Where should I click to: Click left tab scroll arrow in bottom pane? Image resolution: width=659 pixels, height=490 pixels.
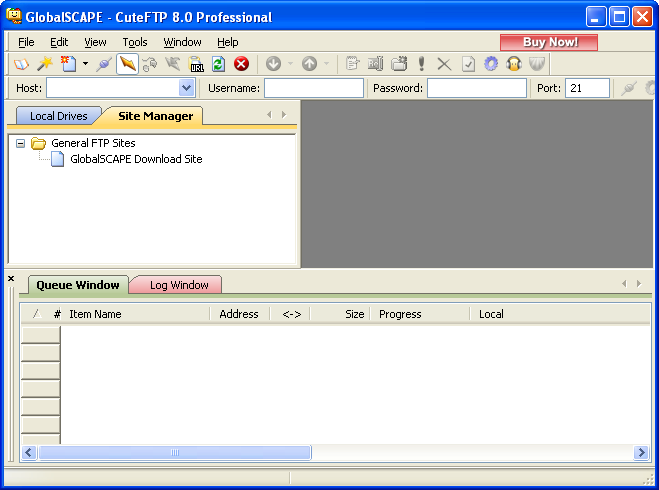click(x=624, y=284)
